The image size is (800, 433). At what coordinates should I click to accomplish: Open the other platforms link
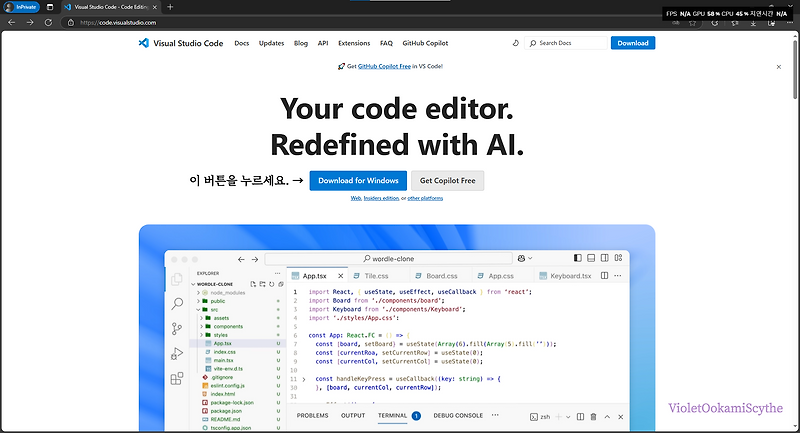425,198
